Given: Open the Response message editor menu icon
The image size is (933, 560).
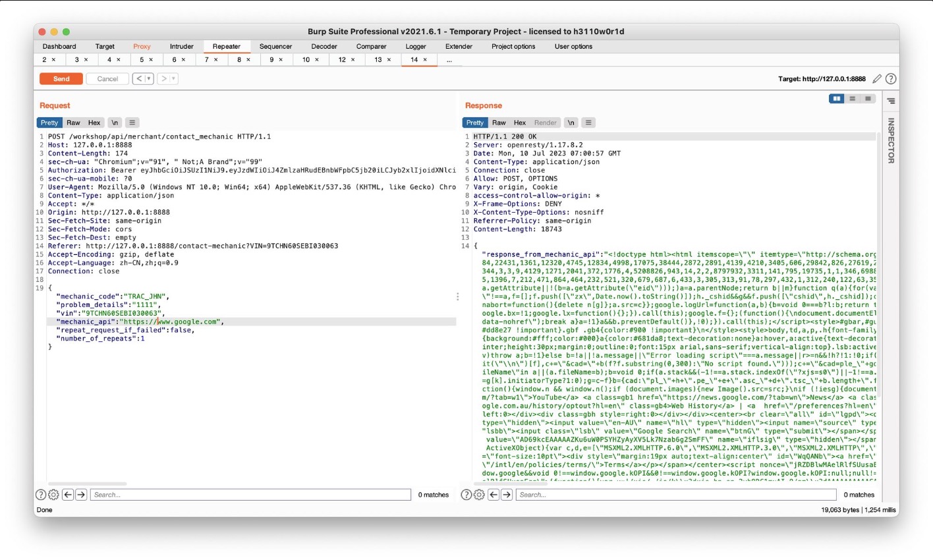Looking at the screenshot, I should click(x=588, y=123).
